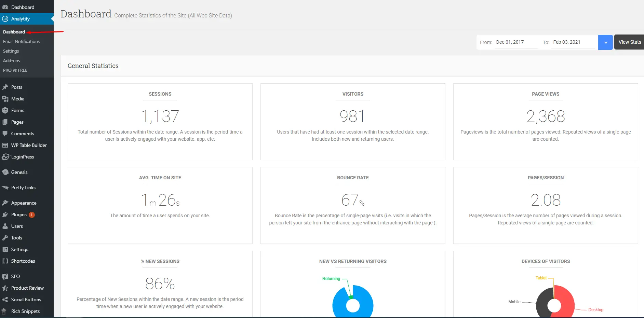Click the Appearance paintbrush icon
644x318 pixels.
click(5, 203)
